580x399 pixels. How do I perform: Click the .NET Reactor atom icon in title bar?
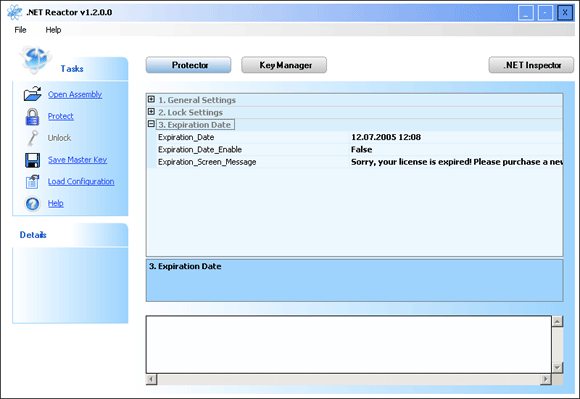pyautogui.click(x=14, y=12)
